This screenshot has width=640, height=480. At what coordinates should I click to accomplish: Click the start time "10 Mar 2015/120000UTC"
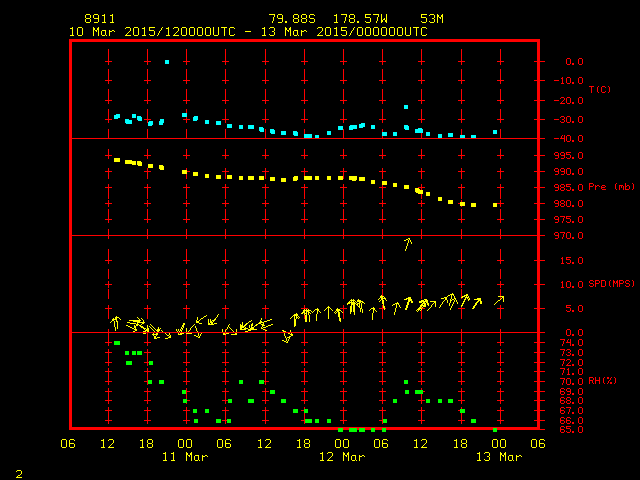(x=152, y=32)
